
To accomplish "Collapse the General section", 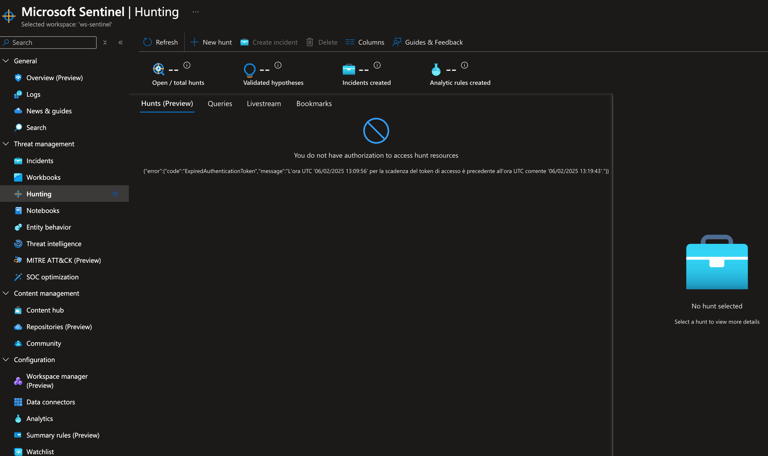I will point(6,61).
